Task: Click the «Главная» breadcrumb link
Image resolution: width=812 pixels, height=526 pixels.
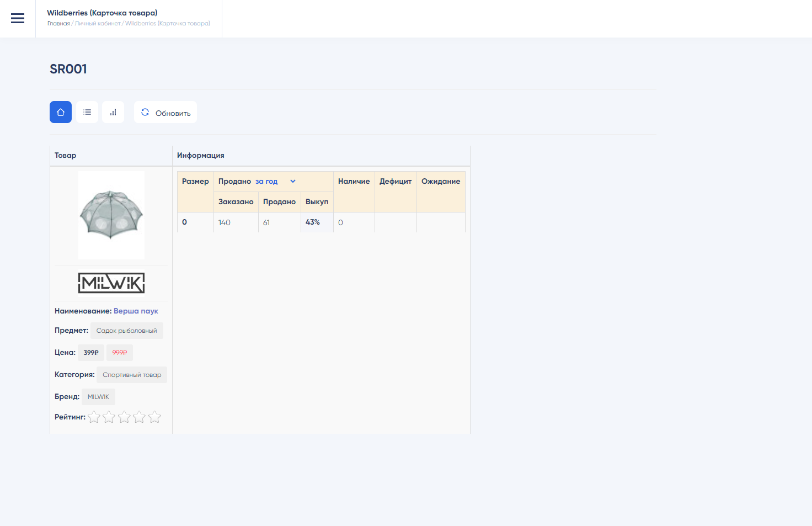Action: (x=58, y=24)
